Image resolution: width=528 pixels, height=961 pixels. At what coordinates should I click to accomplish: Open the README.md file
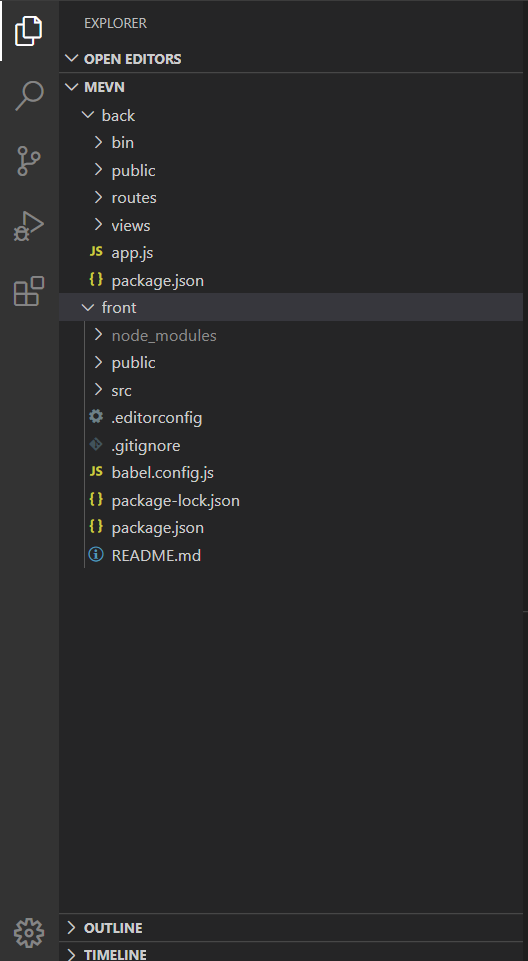(x=156, y=555)
